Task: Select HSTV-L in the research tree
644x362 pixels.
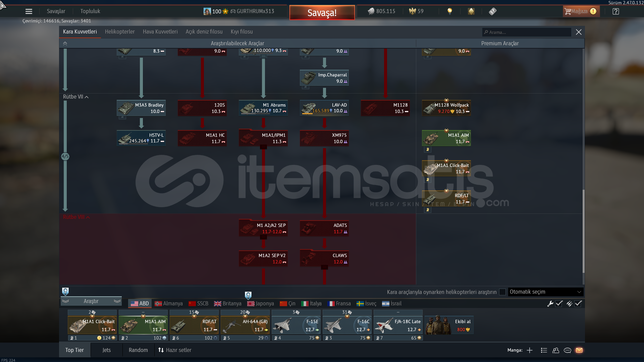Action: (x=141, y=138)
